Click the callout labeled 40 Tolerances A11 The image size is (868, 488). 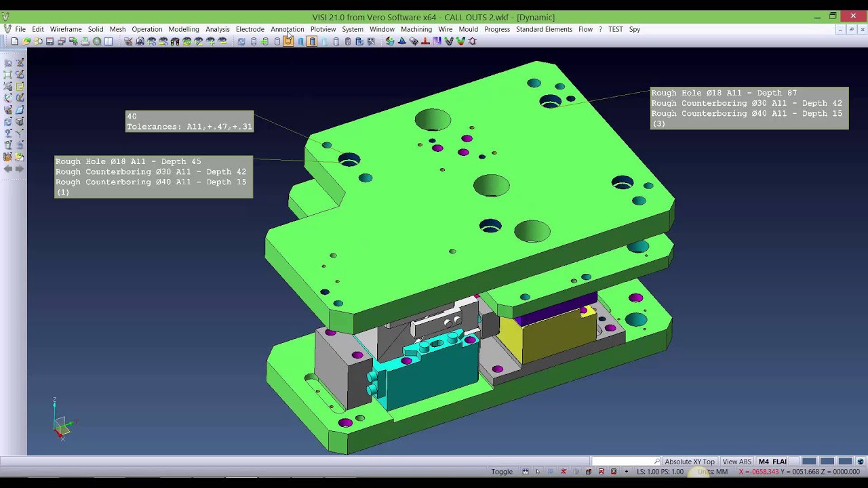pyautogui.click(x=189, y=121)
